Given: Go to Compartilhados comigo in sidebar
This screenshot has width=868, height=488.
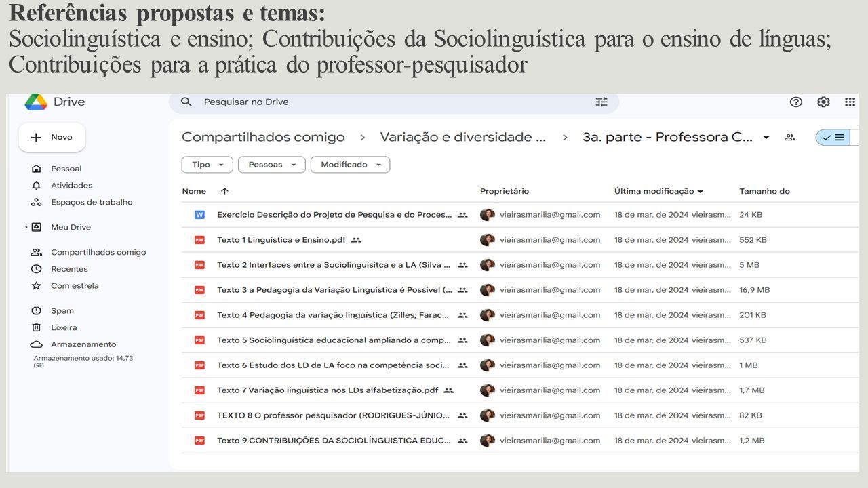Looking at the screenshot, I should (x=98, y=252).
